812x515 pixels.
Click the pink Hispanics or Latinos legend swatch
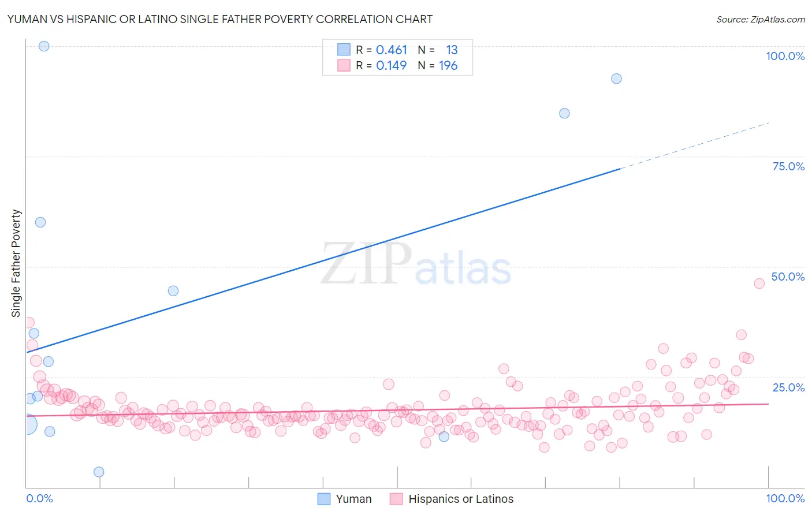[396, 499]
